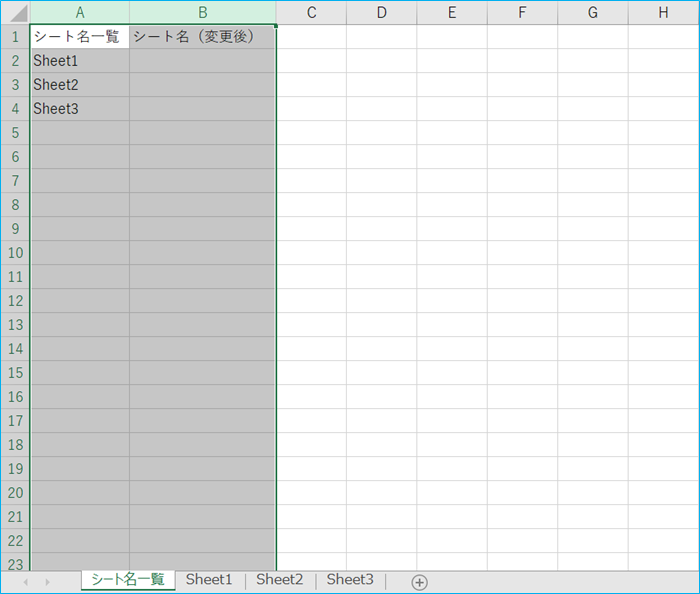Add a new sheet with plus icon

(x=419, y=582)
